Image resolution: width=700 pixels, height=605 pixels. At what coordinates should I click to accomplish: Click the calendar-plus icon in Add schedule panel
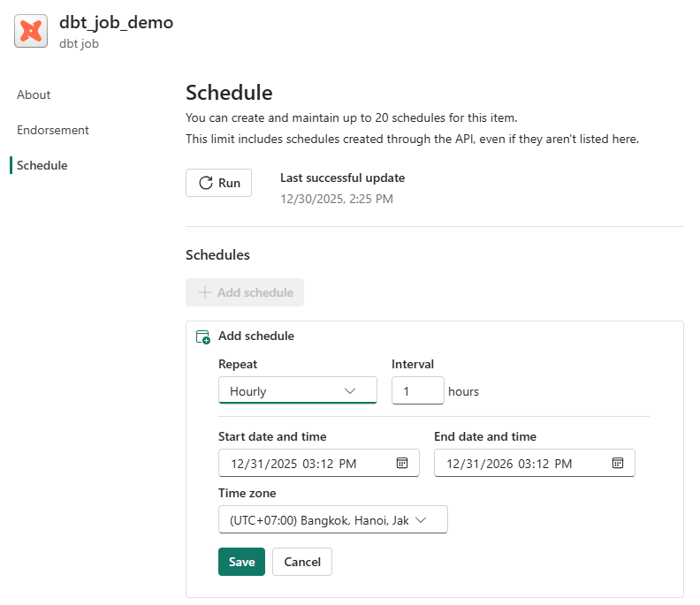point(203,337)
